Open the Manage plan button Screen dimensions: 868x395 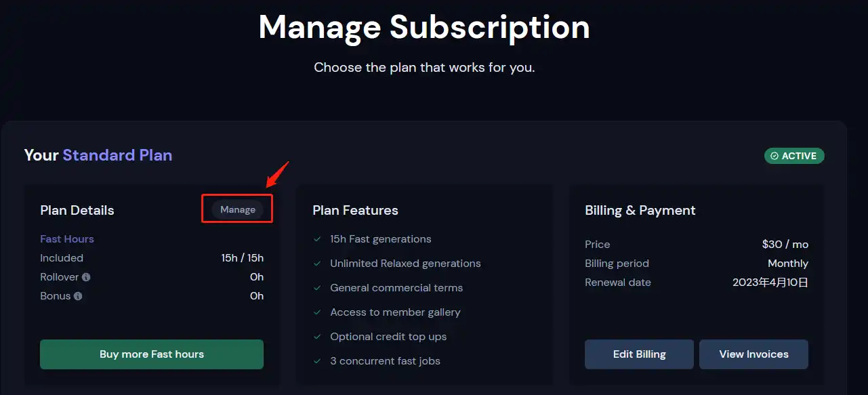coord(238,209)
